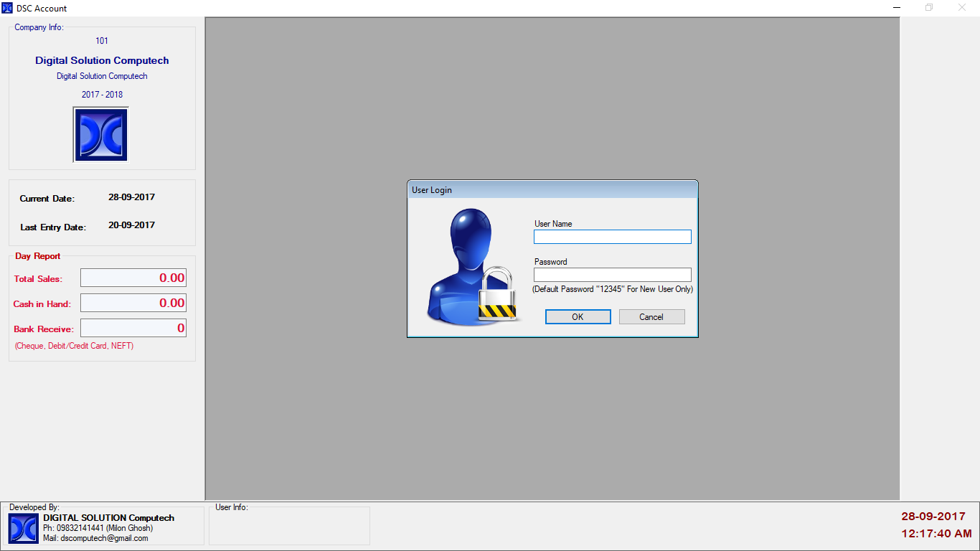Click the DSC logo in Developed By panel
This screenshot has width=980, height=551.
tap(24, 528)
